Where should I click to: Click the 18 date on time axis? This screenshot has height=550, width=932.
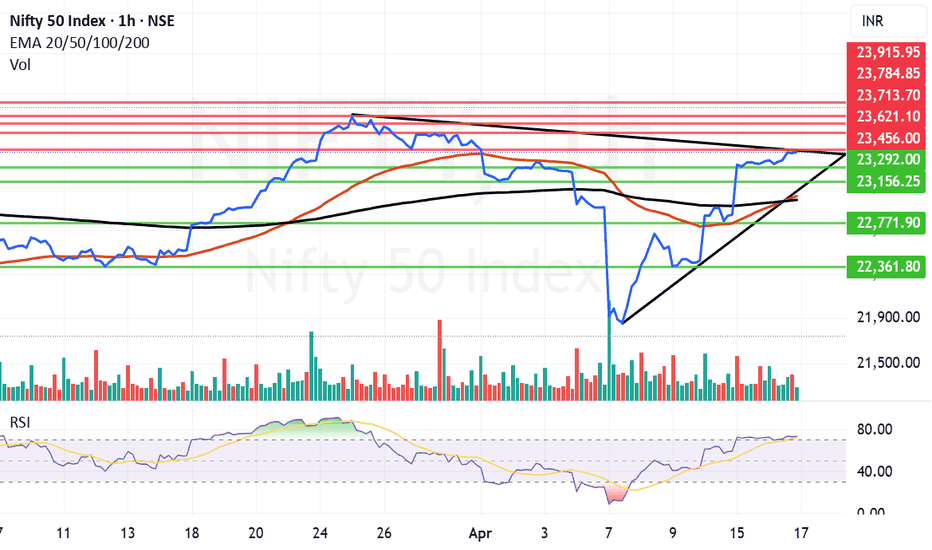pyautogui.click(x=191, y=533)
